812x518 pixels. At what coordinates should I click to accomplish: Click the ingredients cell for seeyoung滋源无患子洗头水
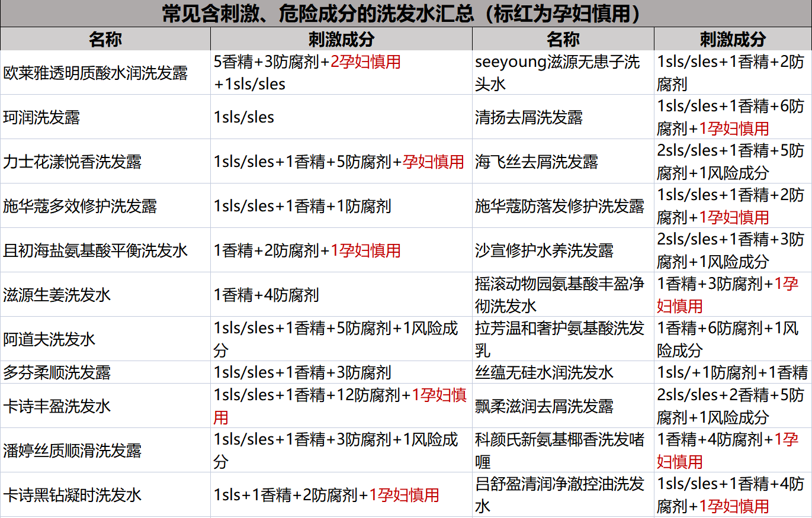click(733, 73)
